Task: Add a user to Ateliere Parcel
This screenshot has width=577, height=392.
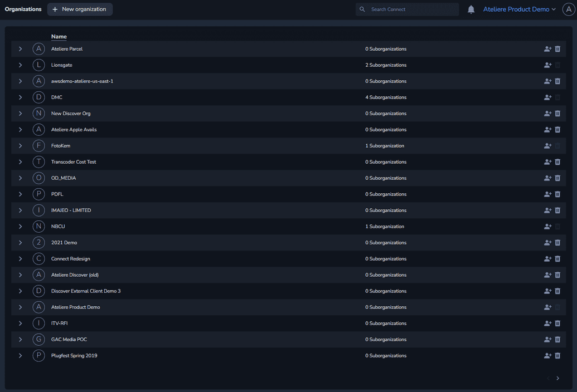Action: click(547, 49)
